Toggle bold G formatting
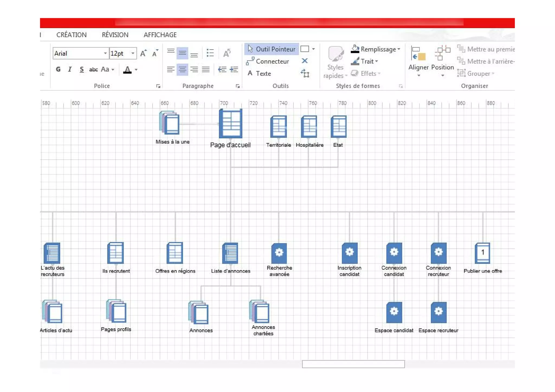The width and height of the screenshot is (555, 392). click(58, 70)
